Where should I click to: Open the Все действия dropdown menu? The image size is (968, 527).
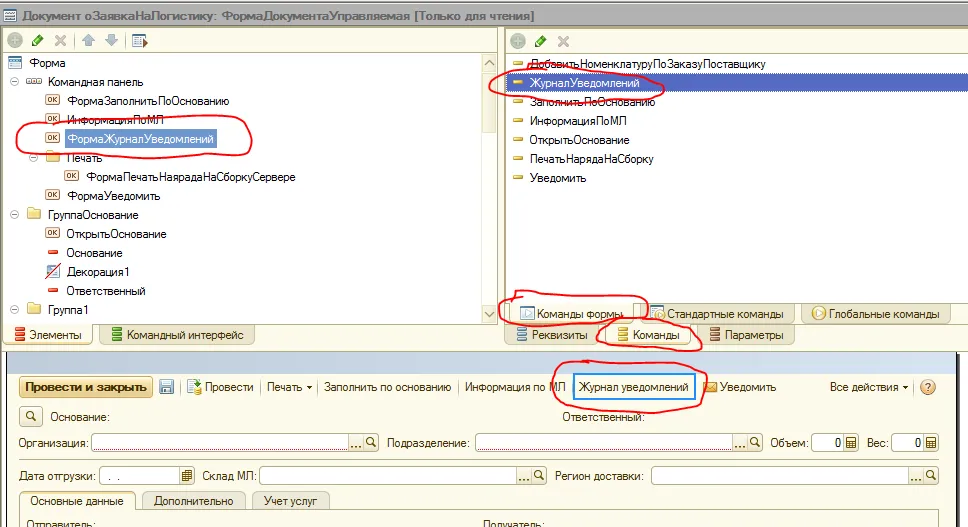[x=869, y=387]
